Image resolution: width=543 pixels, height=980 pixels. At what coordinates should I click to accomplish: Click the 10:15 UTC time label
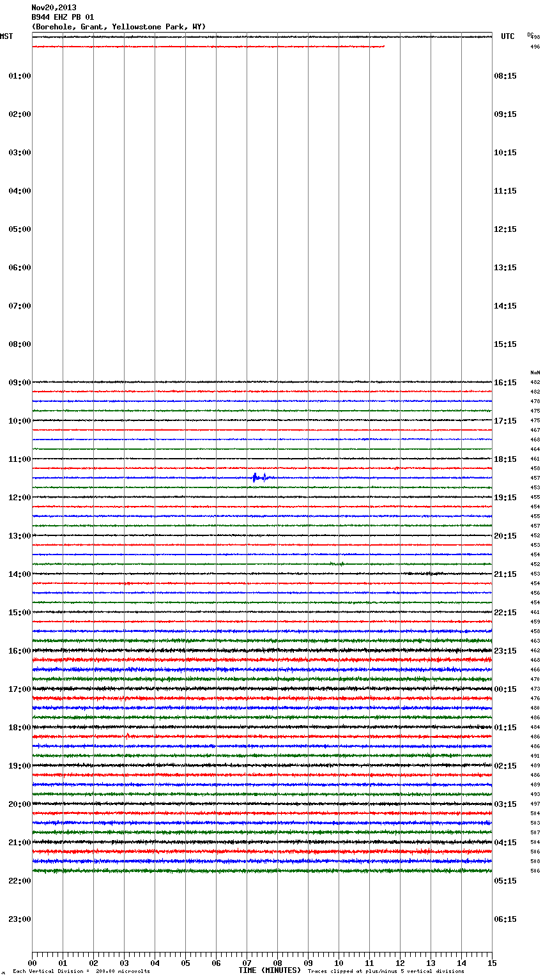click(x=505, y=153)
